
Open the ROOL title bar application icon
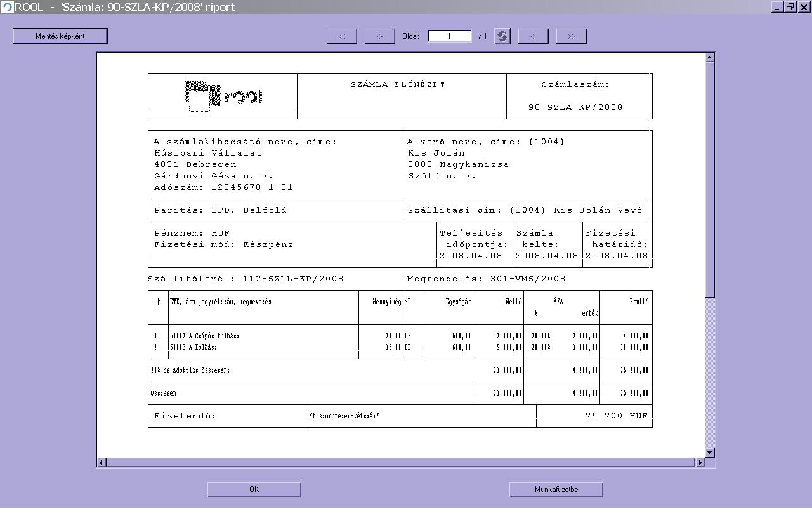click(7, 7)
